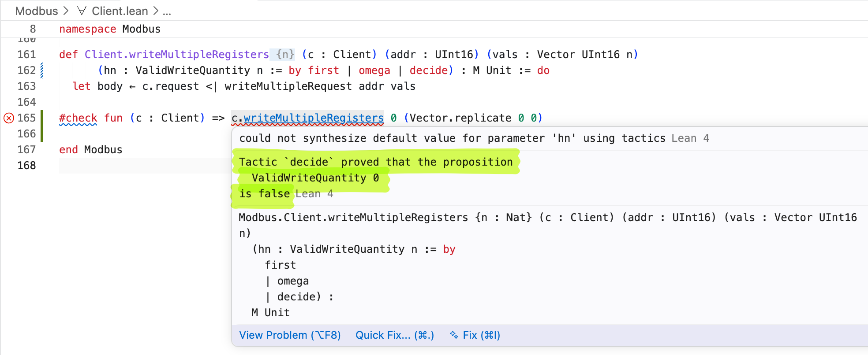This screenshot has width=868, height=355.
Task: Click the Fix action in hover popup
Action: pyautogui.click(x=482, y=335)
